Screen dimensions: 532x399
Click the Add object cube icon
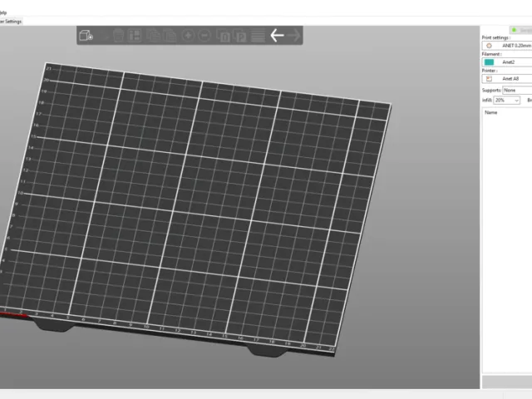[86, 35]
